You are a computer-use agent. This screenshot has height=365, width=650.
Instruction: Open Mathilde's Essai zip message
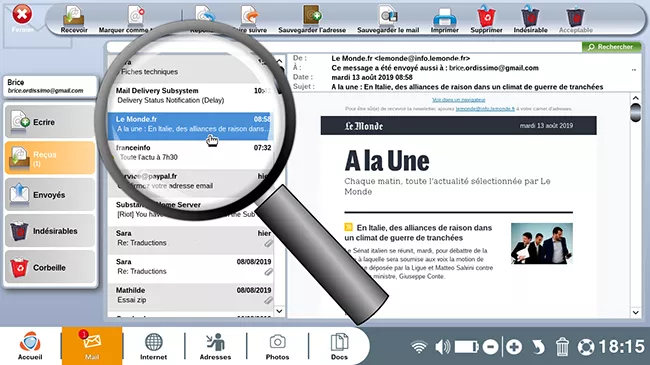191,295
